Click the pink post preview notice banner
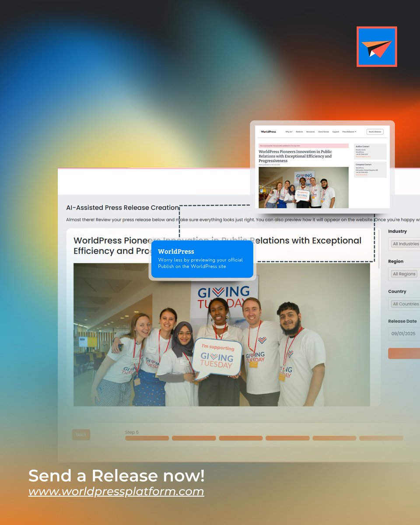 [x=304, y=146]
